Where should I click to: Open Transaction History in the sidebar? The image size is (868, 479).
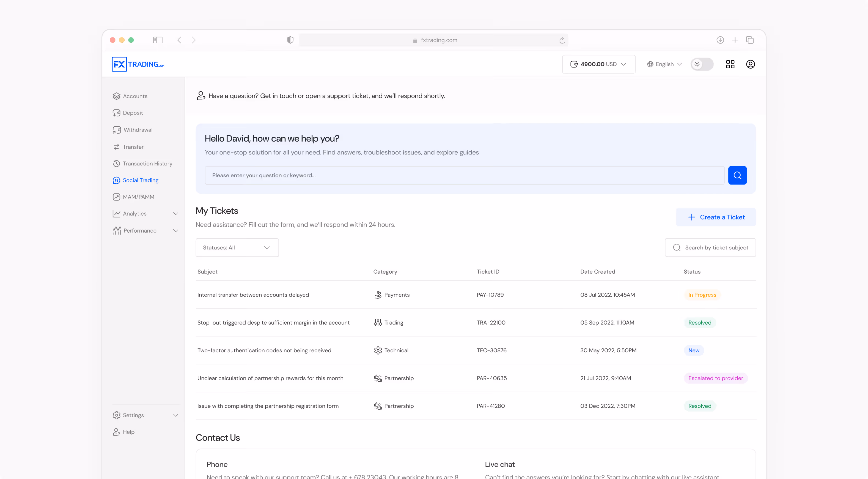[x=142, y=164]
